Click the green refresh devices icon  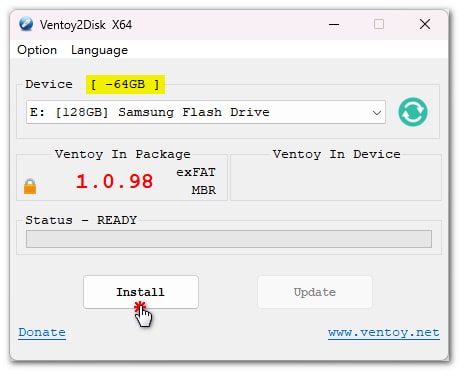tap(413, 112)
